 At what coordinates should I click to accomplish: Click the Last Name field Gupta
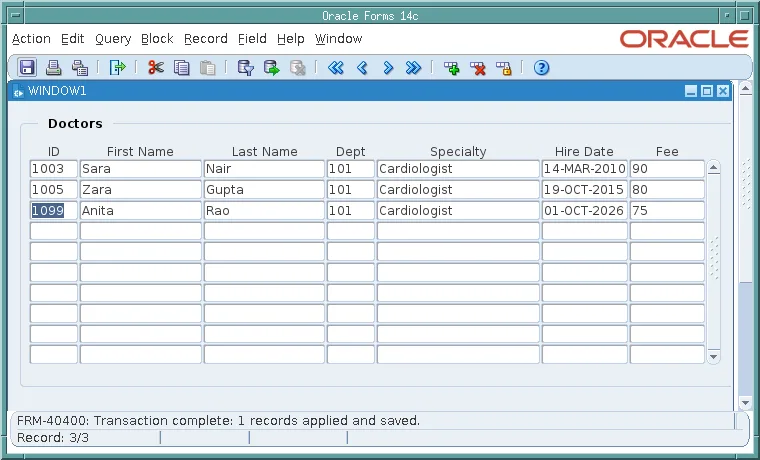(x=264, y=190)
